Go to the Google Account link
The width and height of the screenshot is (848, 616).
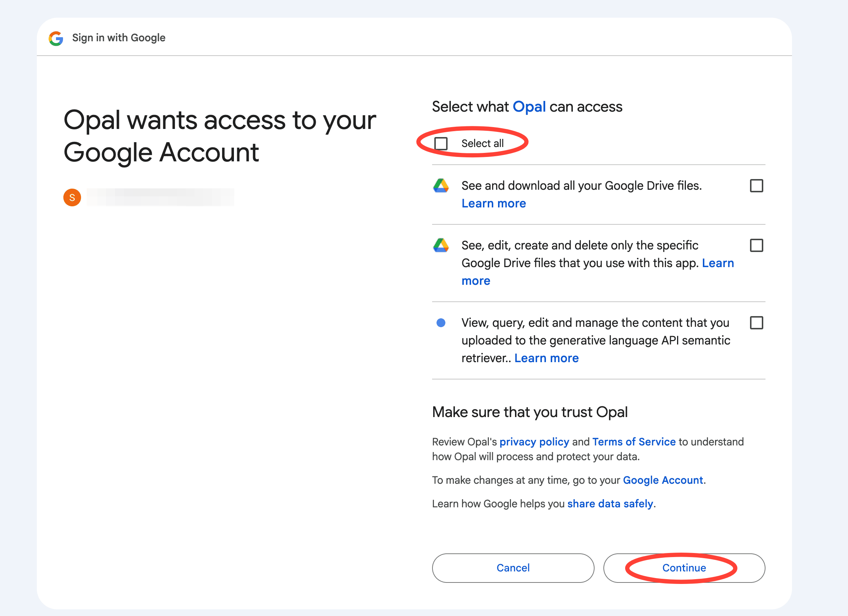coord(663,480)
